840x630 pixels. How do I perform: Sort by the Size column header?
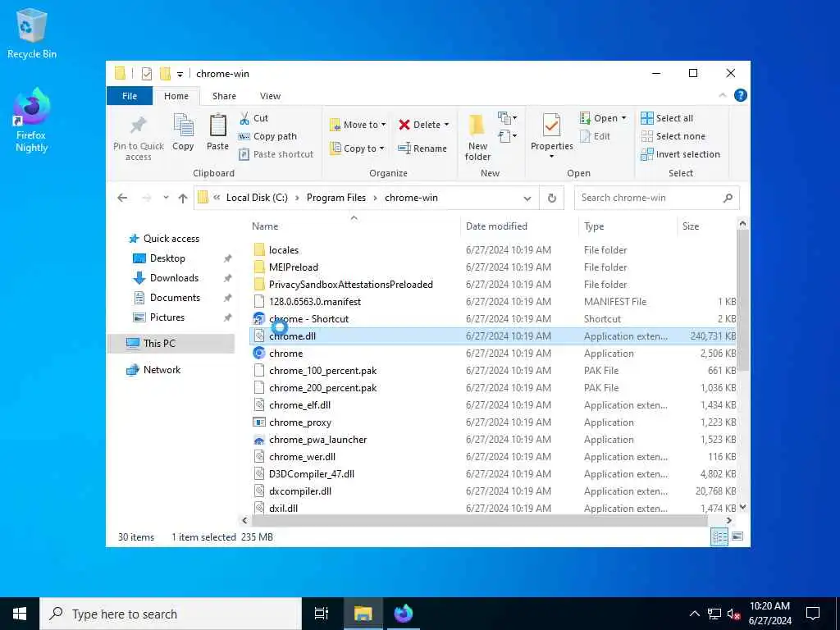(x=706, y=226)
